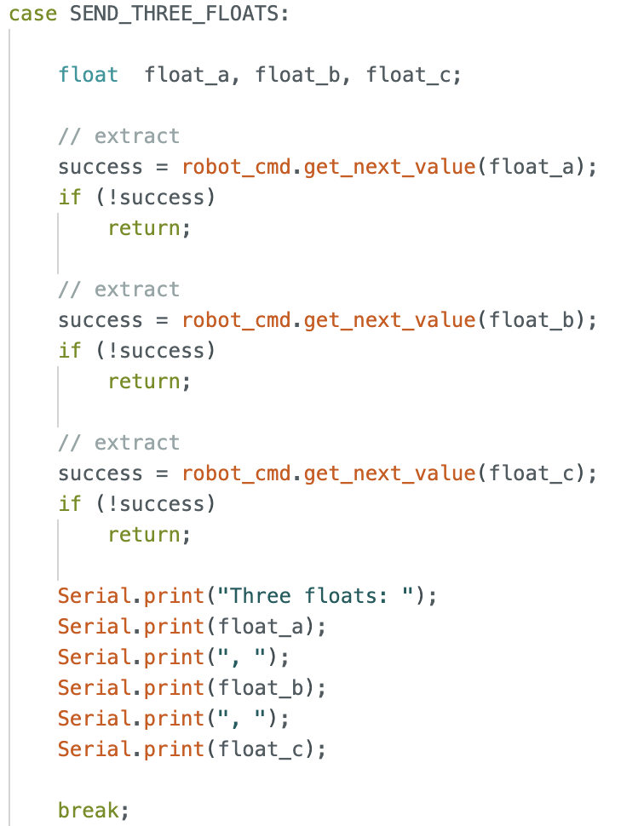Click robot_cmd in the float_b extraction line
Image resolution: width=644 pixels, height=826 pixels.
(236, 320)
